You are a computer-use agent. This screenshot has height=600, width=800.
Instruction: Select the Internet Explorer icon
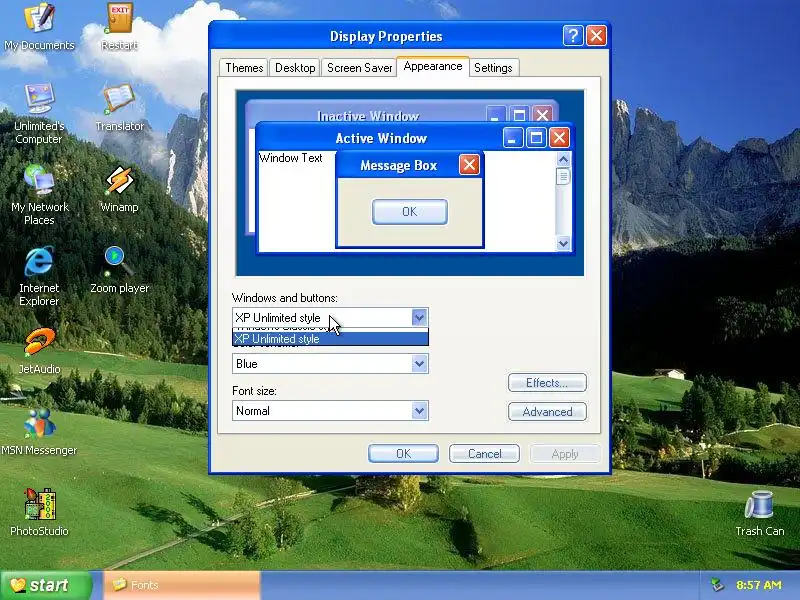pyautogui.click(x=39, y=276)
